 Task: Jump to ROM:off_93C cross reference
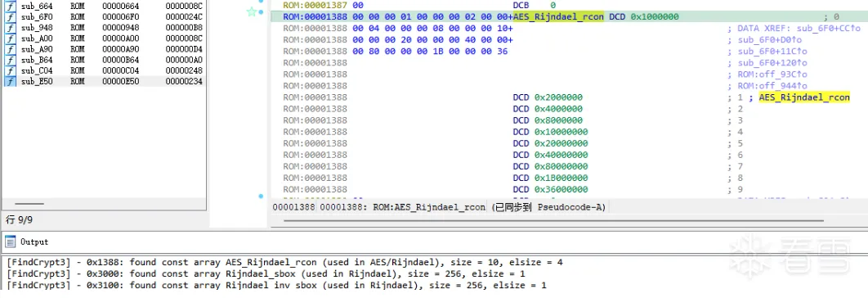coord(772,74)
